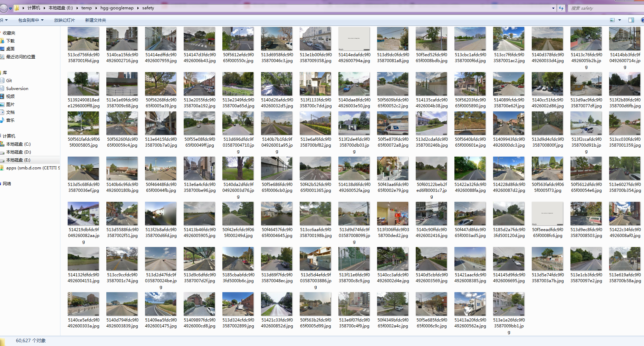Screen dimensions: 644x346
Task: Select thumbnail 51414bb3fdc9f0492600714c.jpg
Action: pos(625,39)
